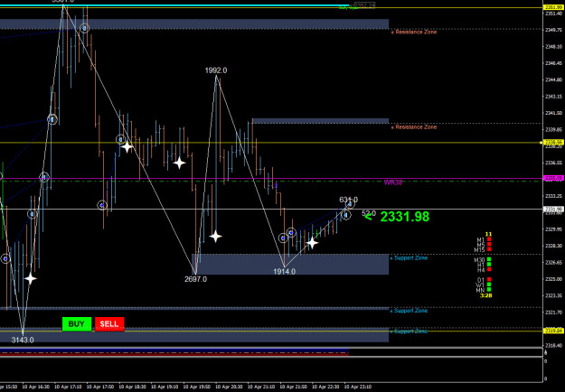Click the white star below the 1992.0 peak

click(215, 237)
